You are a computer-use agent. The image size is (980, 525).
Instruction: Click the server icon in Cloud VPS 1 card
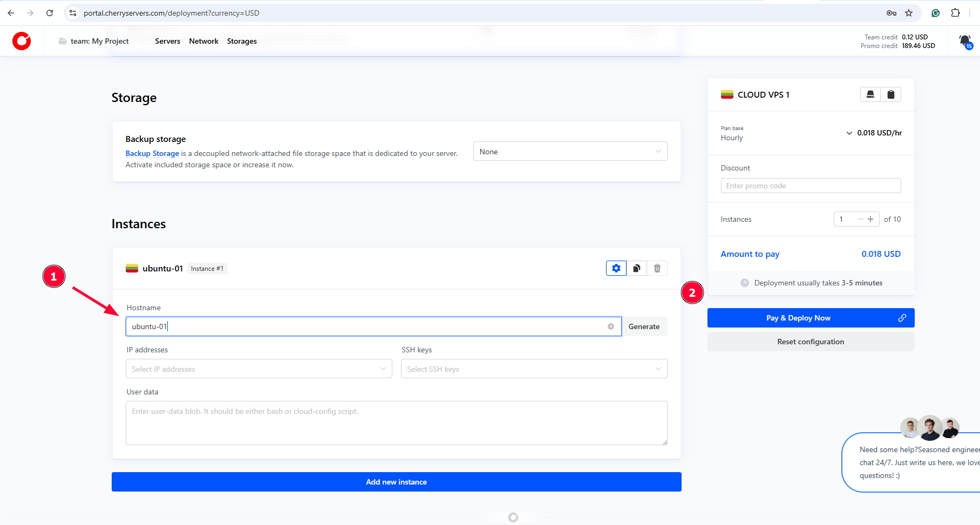[870, 94]
